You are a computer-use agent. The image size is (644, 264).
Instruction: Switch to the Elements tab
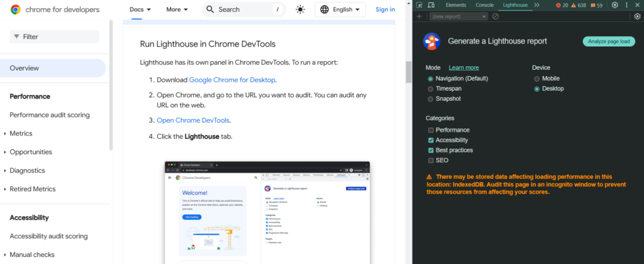[456, 5]
